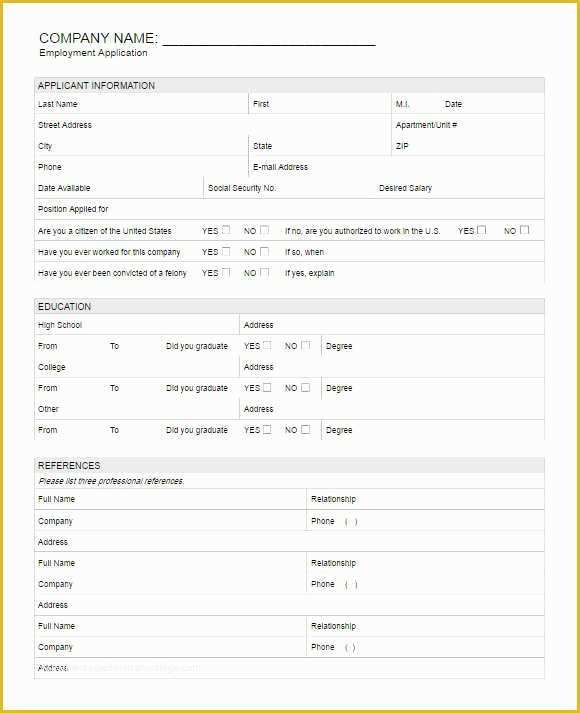Click the High School name field
Screen dimensions: 580x713
(x=137, y=324)
